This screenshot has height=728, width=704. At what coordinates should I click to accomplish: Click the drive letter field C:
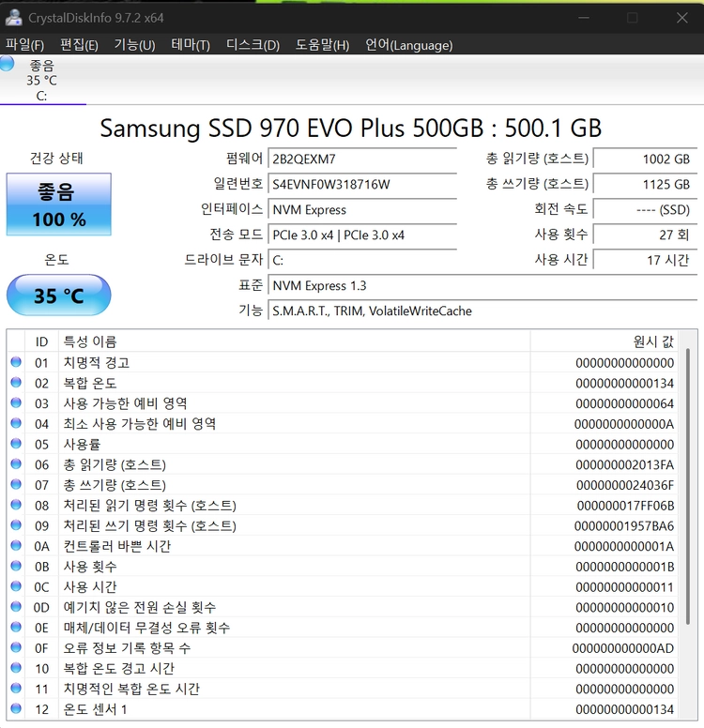coord(362,261)
